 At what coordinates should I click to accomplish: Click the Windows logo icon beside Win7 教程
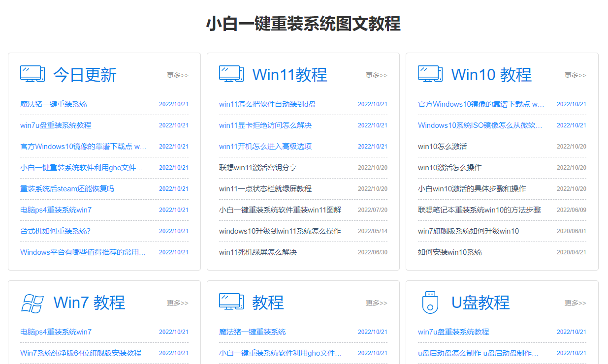32,303
